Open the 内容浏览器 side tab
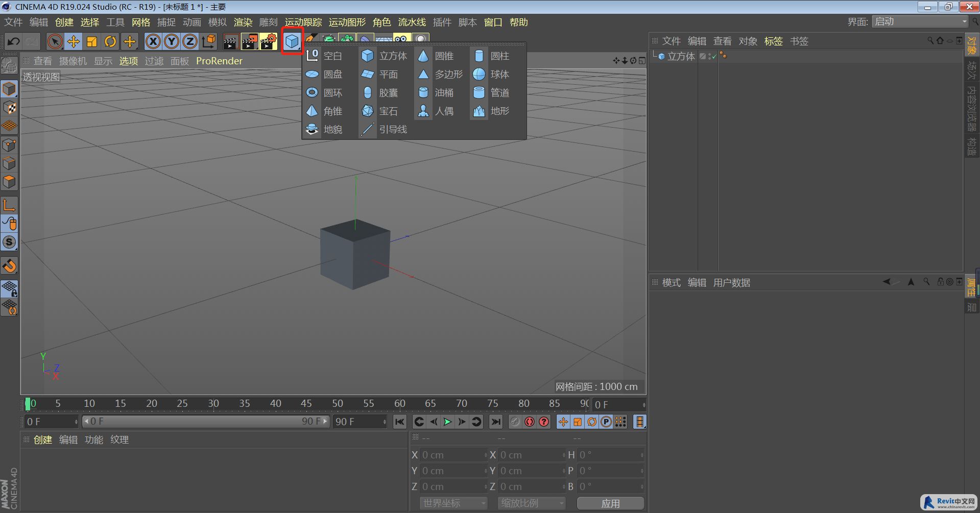Screen dimensions: 980x513 (971, 108)
